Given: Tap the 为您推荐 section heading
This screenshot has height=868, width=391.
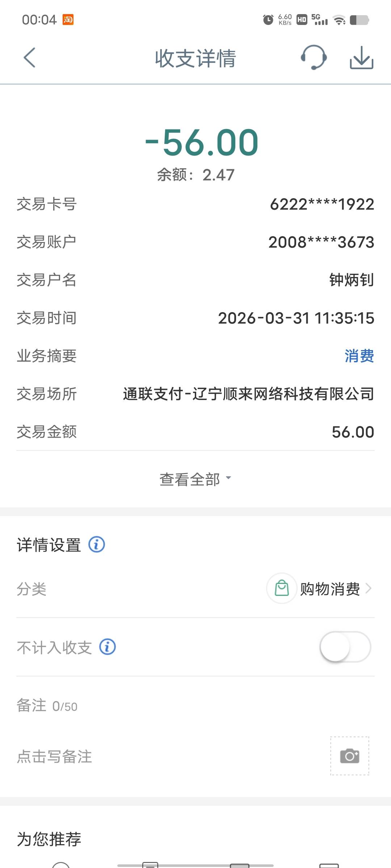Looking at the screenshot, I should [x=49, y=839].
